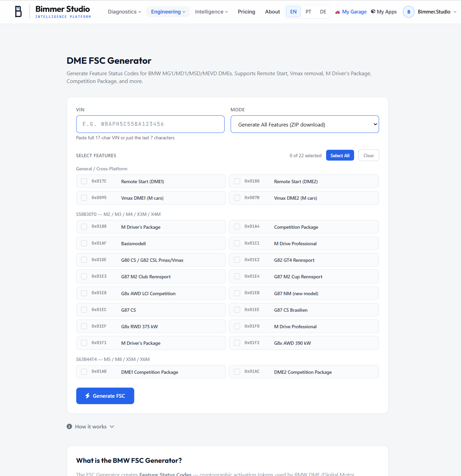This screenshot has height=476, width=461.
Task: Click the 'S58B30T0 — M2 / M3 / M4 / X3M / X4M' heading
Action: (118, 214)
